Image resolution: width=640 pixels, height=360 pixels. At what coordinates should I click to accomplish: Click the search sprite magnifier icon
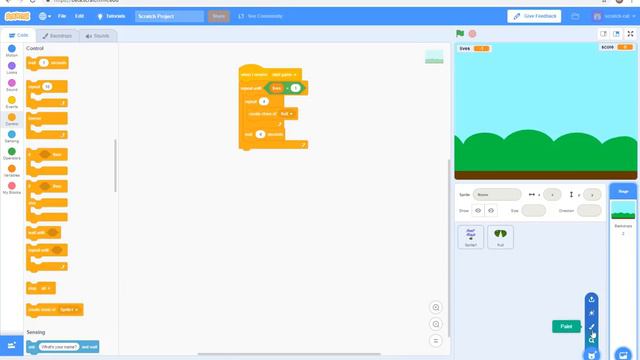coord(591,340)
